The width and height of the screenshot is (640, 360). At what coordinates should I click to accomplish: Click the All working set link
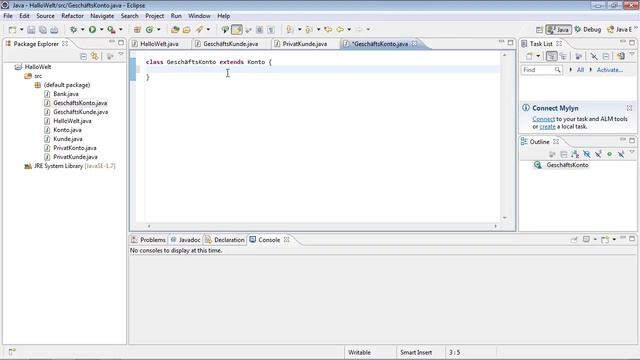(580, 70)
